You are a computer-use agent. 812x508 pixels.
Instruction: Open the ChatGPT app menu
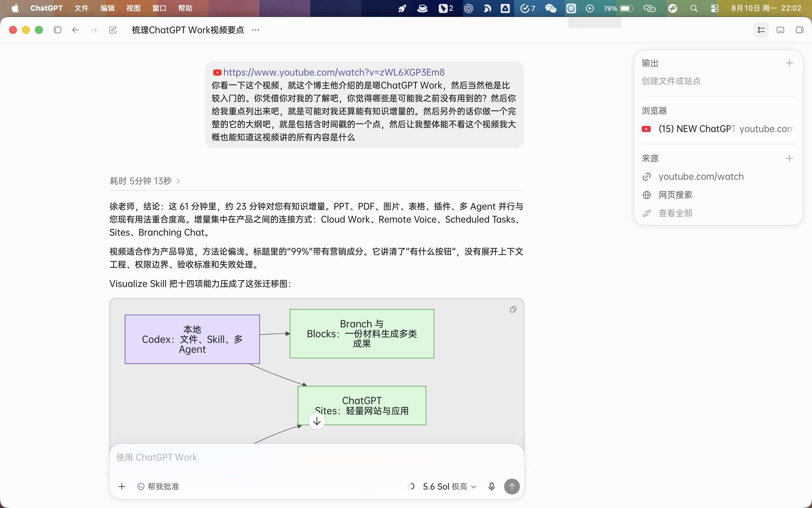coord(46,8)
